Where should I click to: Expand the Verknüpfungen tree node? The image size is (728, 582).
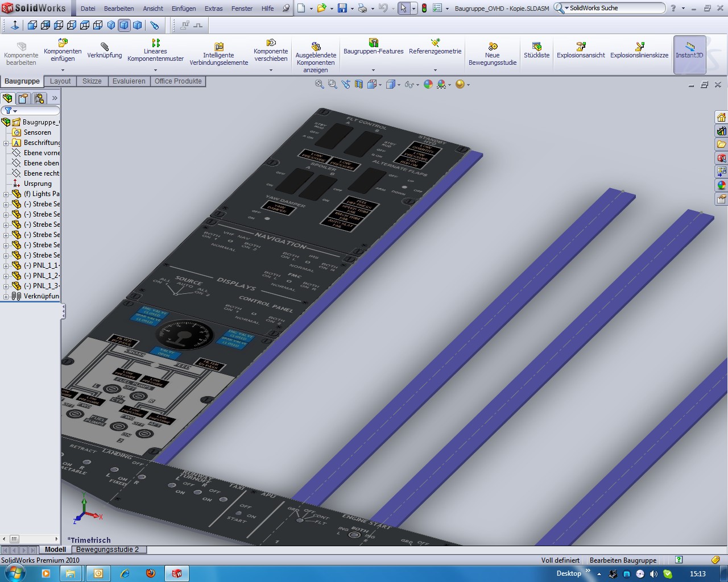tap(6, 296)
